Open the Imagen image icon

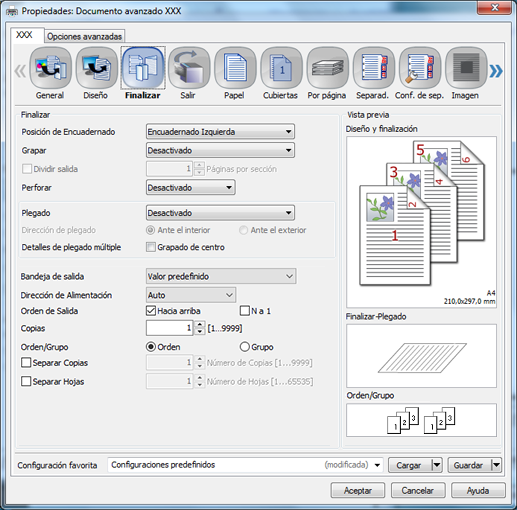[466, 68]
